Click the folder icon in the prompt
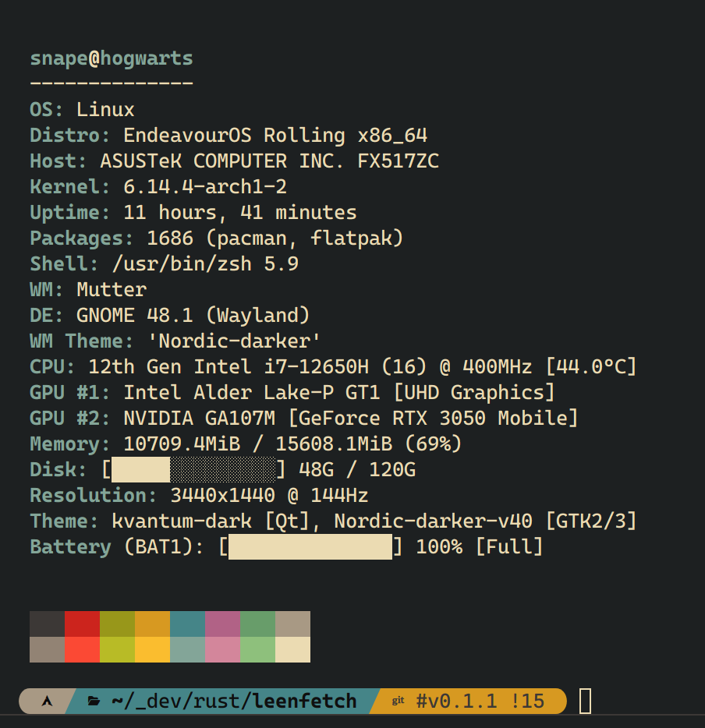Viewport: 705px width, 728px height. (94, 701)
